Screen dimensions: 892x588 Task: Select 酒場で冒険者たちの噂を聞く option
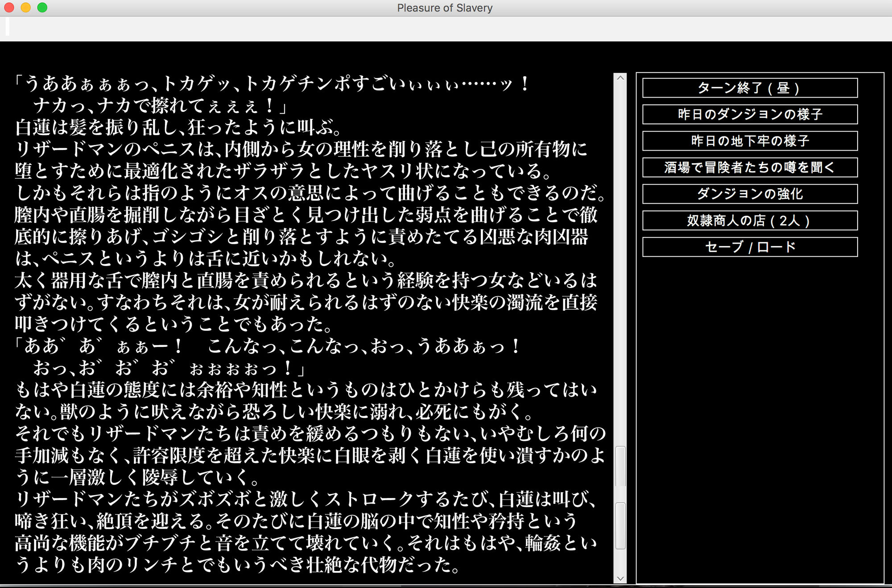coord(749,167)
